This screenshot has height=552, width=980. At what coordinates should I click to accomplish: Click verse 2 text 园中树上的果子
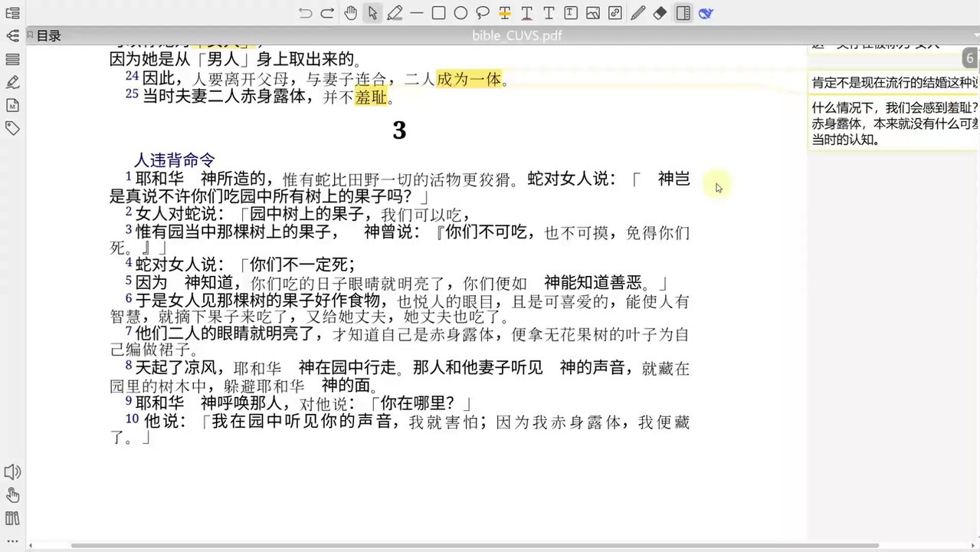[x=306, y=214]
